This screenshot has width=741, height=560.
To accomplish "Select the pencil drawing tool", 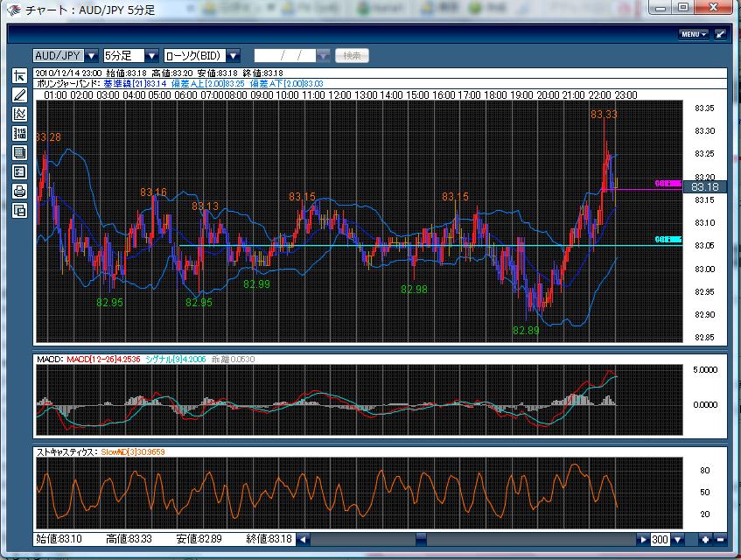I will (19, 95).
